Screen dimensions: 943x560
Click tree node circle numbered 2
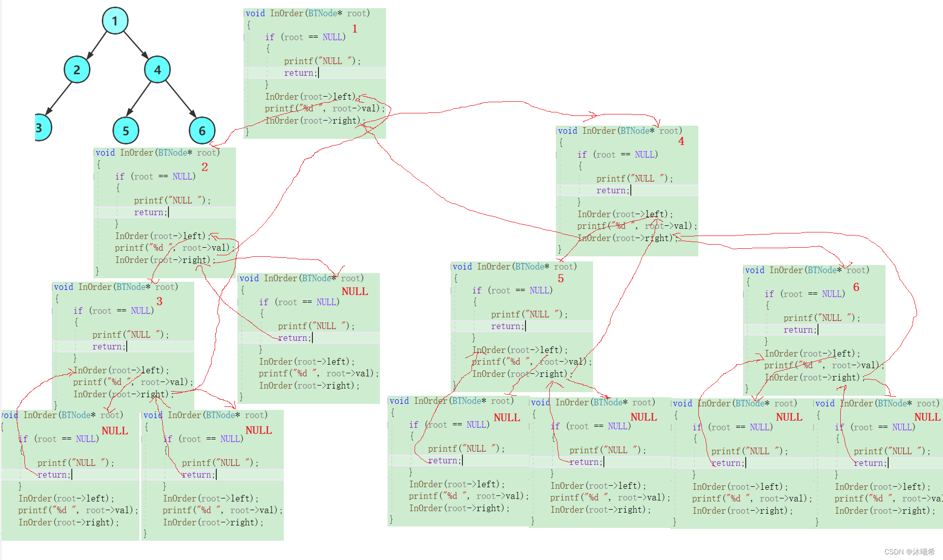77,70
